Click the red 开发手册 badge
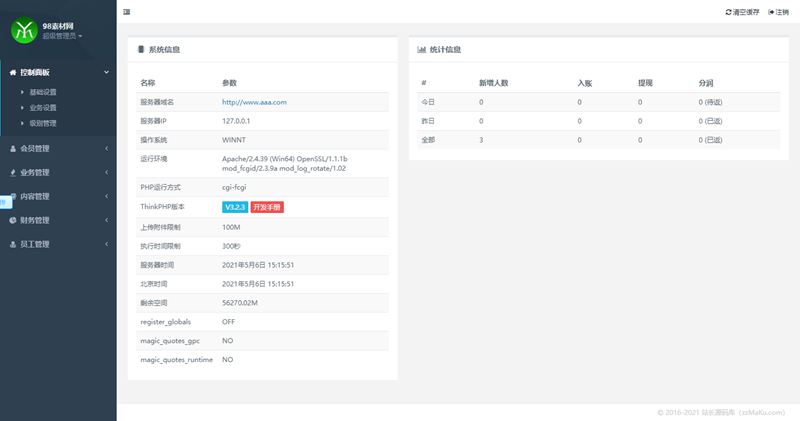This screenshot has width=800, height=421. coord(267,207)
